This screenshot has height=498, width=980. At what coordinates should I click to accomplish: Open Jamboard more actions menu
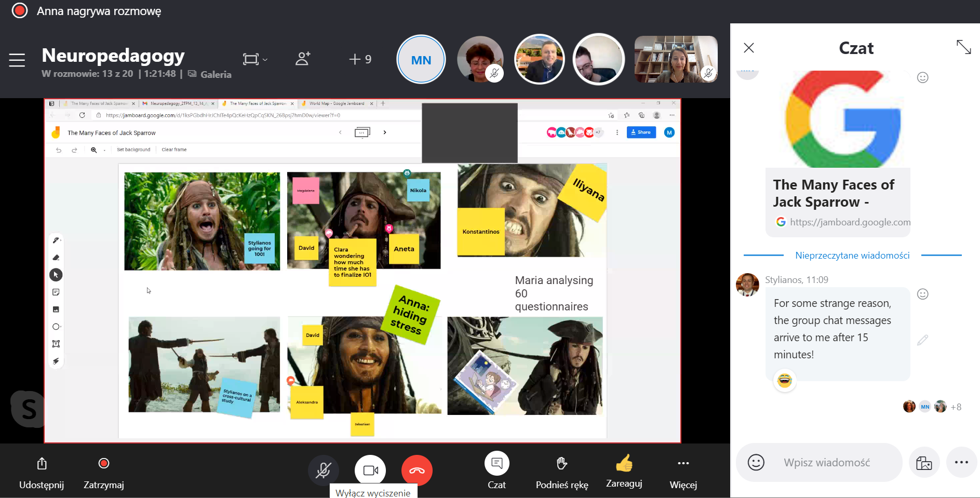pos(617,132)
